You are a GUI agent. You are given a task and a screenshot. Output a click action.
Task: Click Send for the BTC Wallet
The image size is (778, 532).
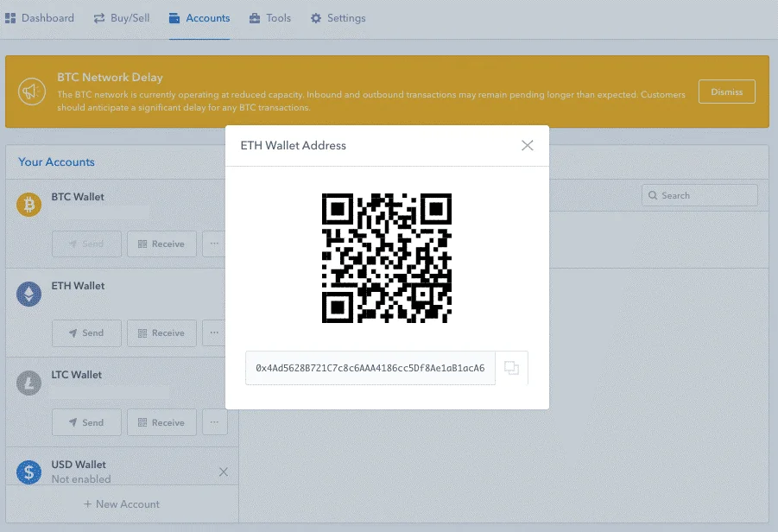click(86, 244)
